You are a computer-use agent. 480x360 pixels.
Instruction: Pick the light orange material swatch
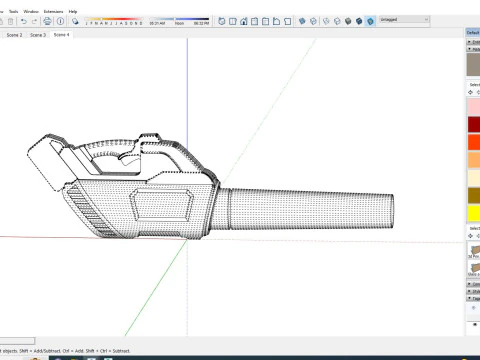474,160
